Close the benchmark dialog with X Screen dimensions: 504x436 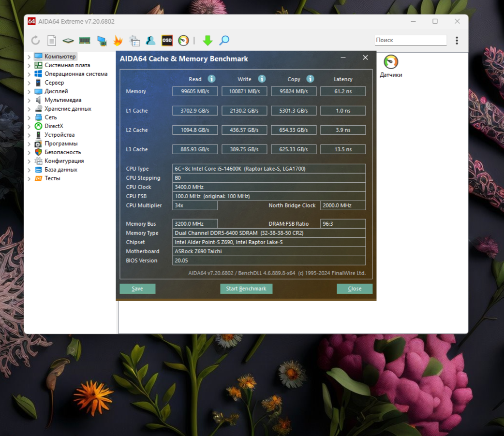tap(366, 58)
